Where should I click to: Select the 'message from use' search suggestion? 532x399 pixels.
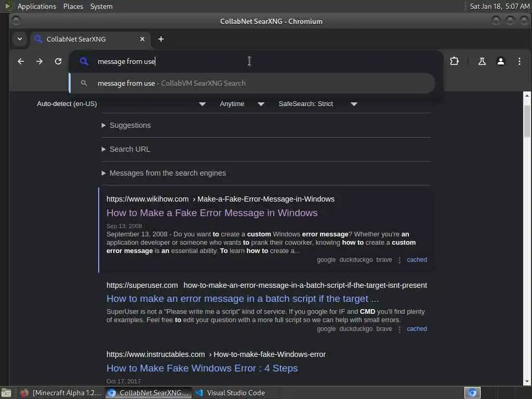252,83
